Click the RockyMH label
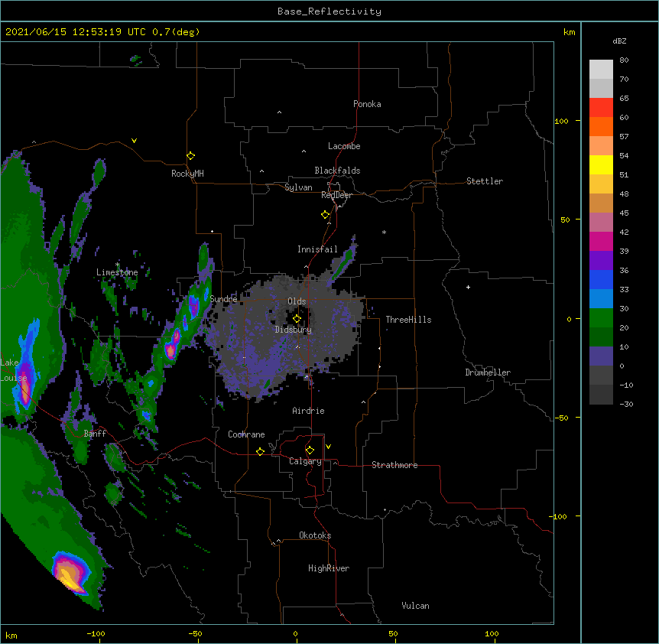Image resolution: width=659 pixels, height=644 pixels. point(187,174)
